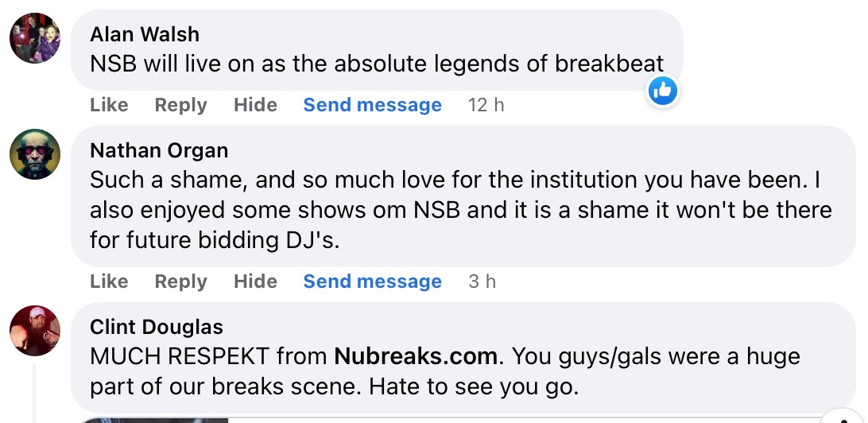
Task: Open Alan Walsh's profile name link
Action: [x=145, y=34]
